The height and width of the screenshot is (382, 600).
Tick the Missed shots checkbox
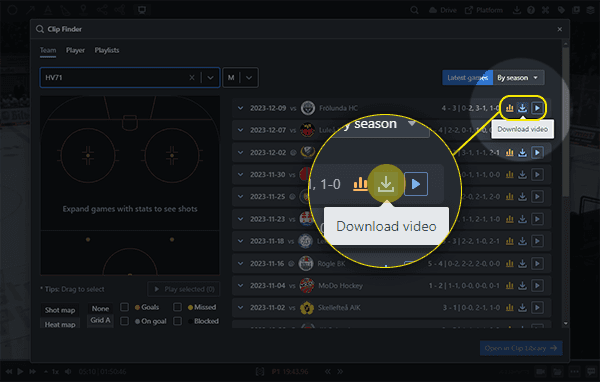click(x=177, y=307)
